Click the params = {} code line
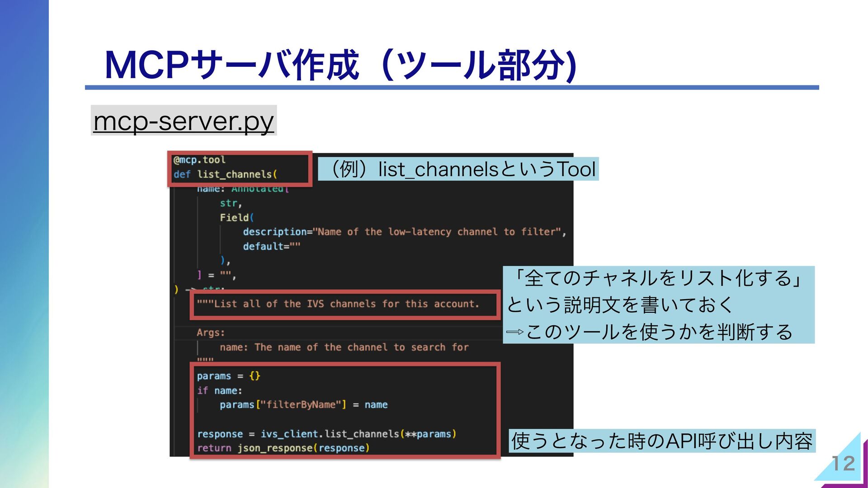The height and width of the screenshot is (488, 868). coord(228,376)
